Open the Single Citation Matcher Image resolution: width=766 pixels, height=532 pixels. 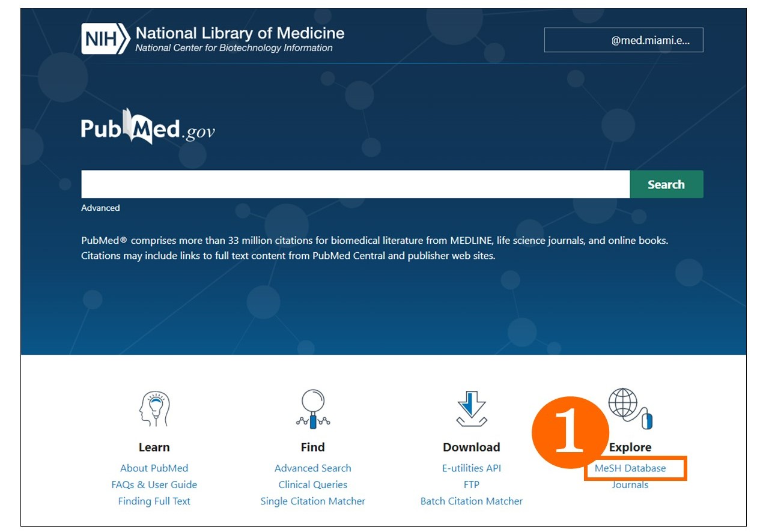pyautogui.click(x=312, y=501)
